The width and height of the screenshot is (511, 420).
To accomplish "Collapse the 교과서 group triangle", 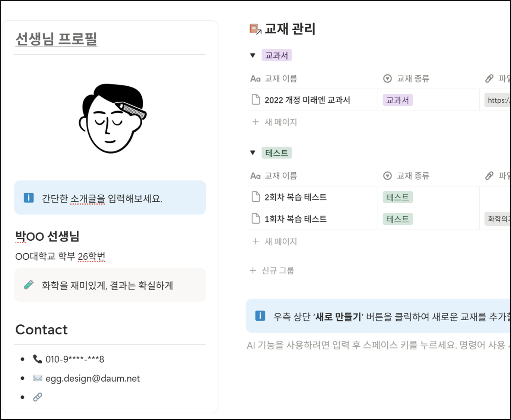I will 253,55.
